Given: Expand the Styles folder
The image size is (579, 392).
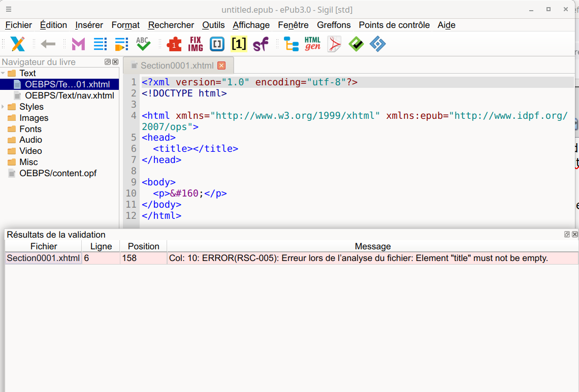Looking at the screenshot, I should [x=3, y=107].
